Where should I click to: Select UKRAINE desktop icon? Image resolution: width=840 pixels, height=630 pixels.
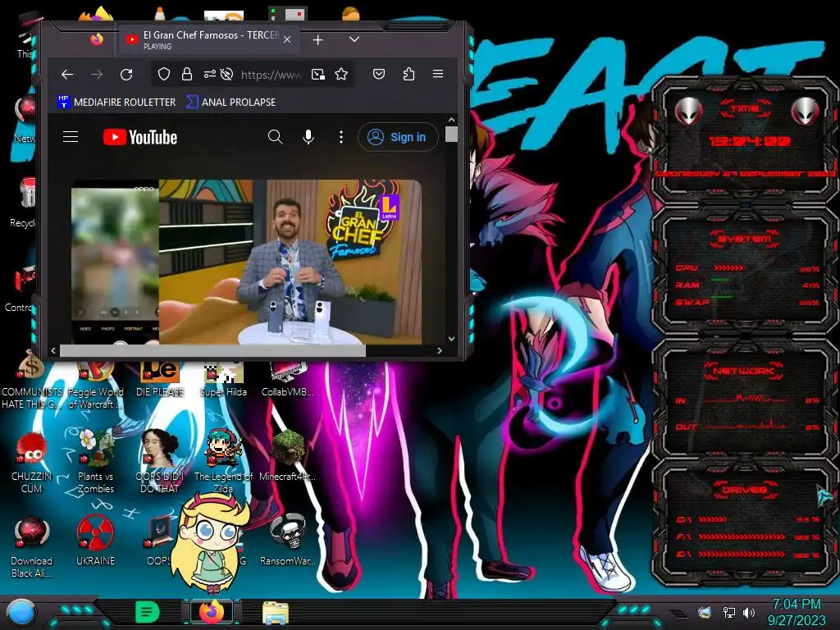pos(95,540)
